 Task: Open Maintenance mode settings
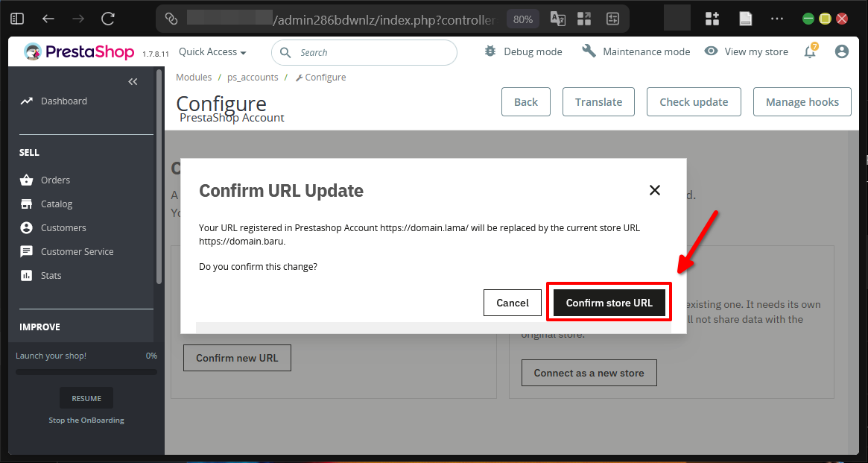[x=636, y=51]
